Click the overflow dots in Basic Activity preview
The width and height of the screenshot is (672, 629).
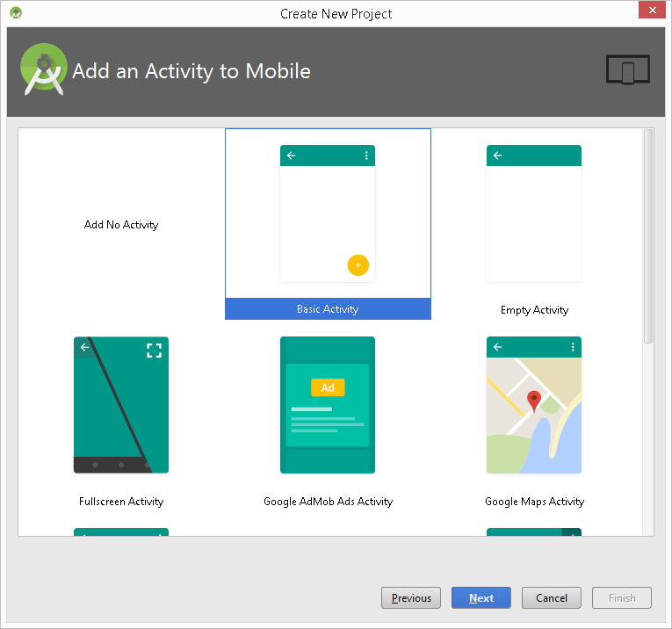click(x=366, y=155)
